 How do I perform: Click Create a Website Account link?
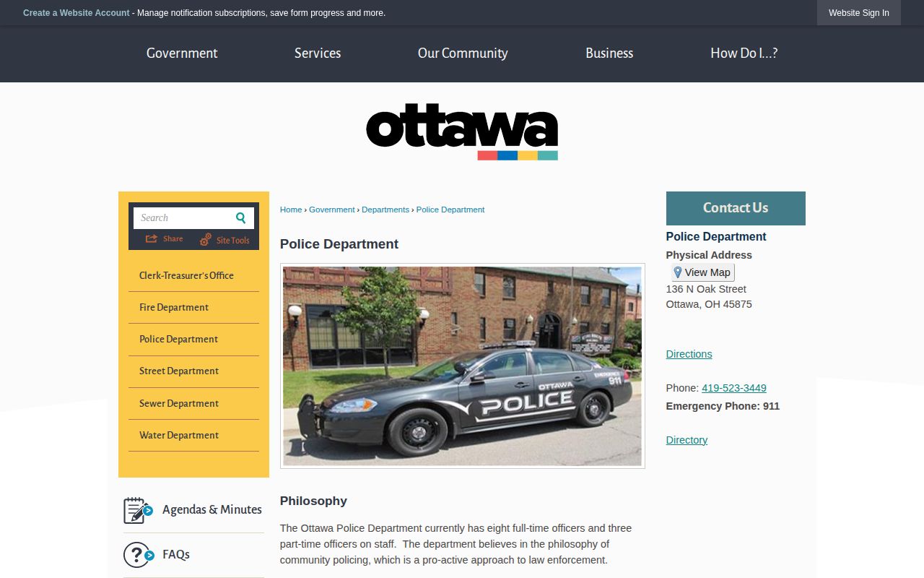pyautogui.click(x=77, y=13)
